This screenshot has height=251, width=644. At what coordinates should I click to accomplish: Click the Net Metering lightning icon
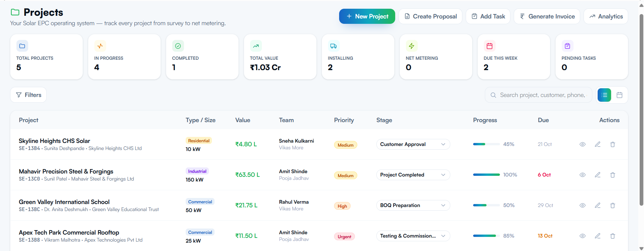[411, 46]
